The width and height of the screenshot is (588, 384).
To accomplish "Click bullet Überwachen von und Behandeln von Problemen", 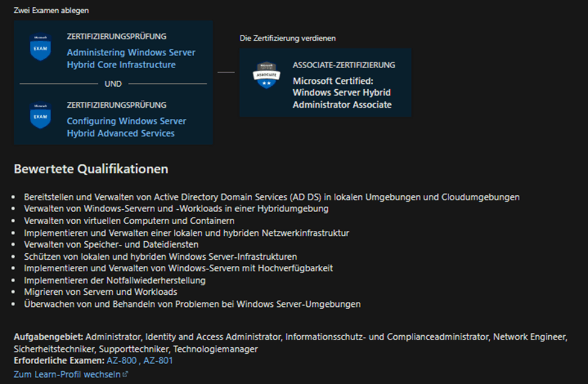I will pos(192,304).
